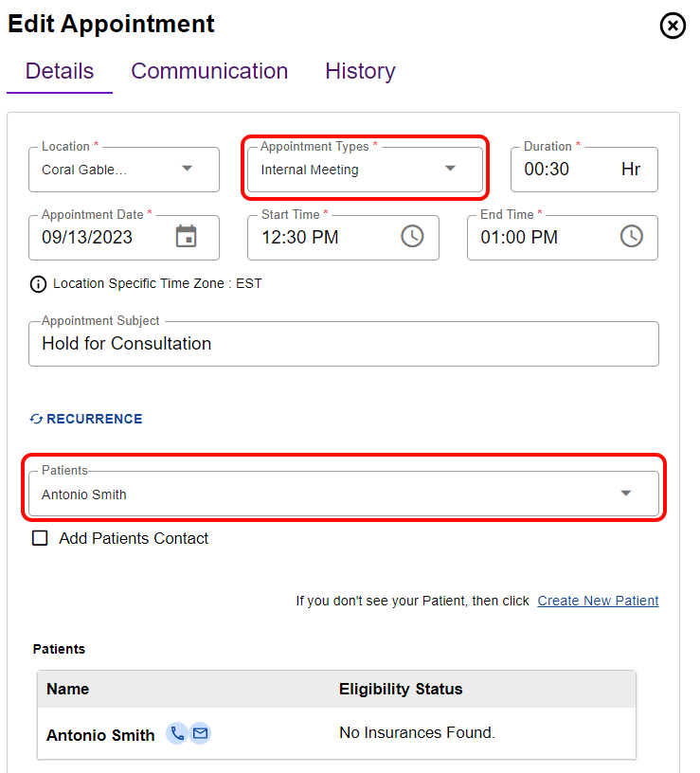Click the Create New Patient link
700x773 pixels.
pyautogui.click(x=598, y=601)
